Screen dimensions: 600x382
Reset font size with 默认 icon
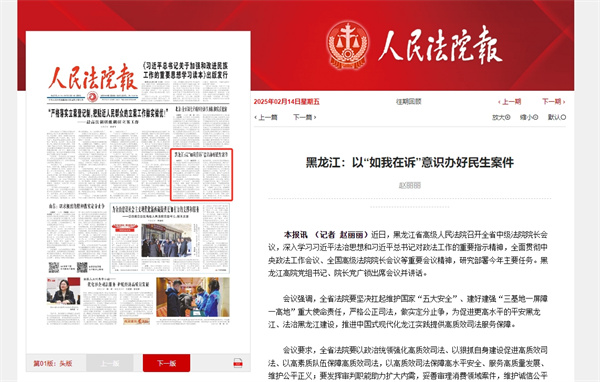(x=557, y=117)
